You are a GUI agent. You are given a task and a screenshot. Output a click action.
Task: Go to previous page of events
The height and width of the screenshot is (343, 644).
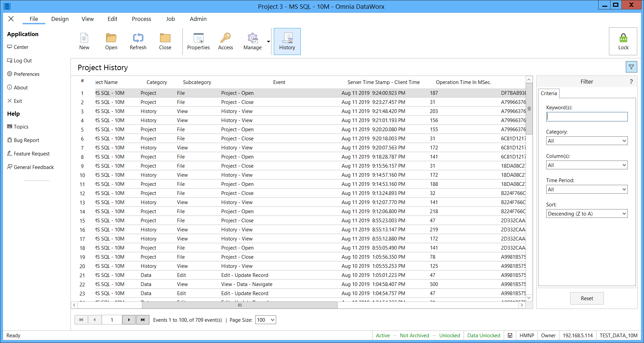pyautogui.click(x=95, y=320)
